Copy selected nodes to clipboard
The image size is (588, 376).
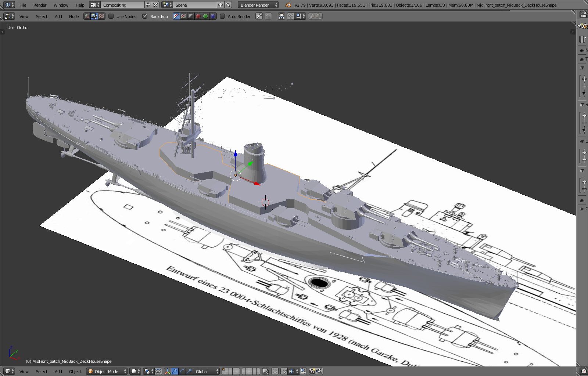pos(312,16)
